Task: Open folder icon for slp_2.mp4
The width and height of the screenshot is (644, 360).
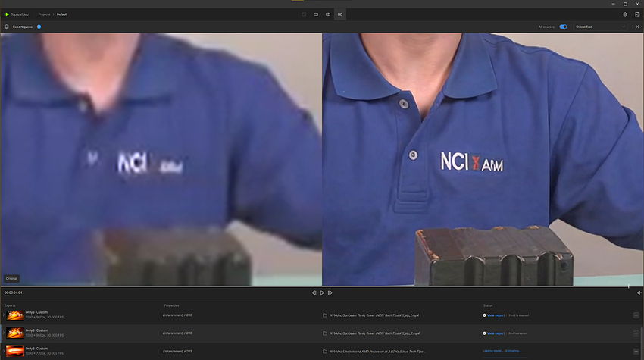Action: 325,333
